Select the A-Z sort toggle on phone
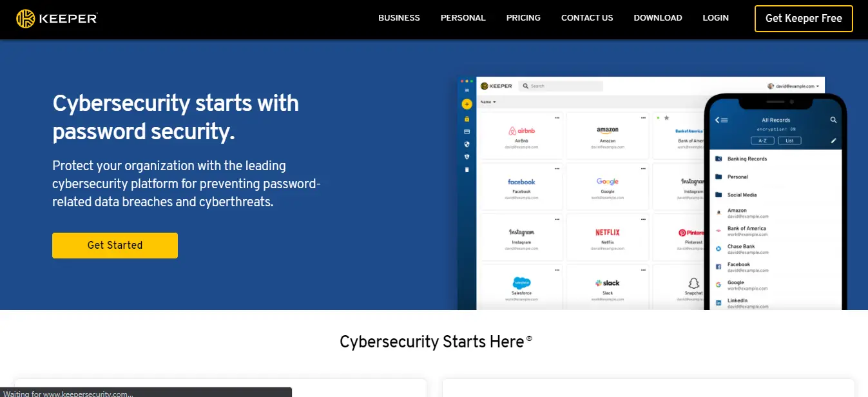Screen dimensions: 868x397 pos(762,140)
